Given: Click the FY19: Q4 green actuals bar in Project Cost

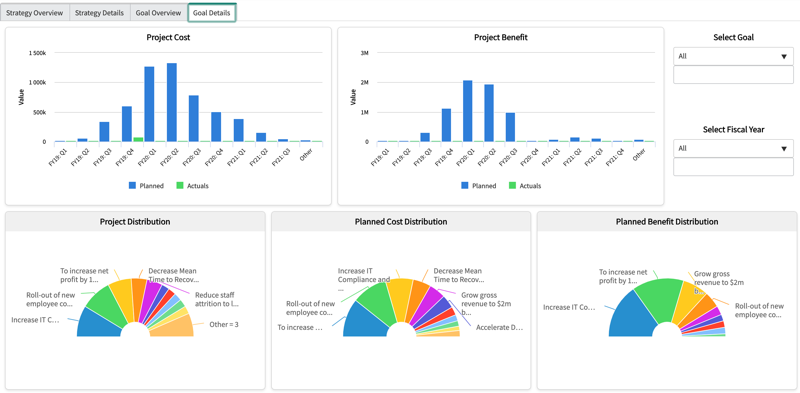Looking at the screenshot, I should pyautogui.click(x=138, y=139).
